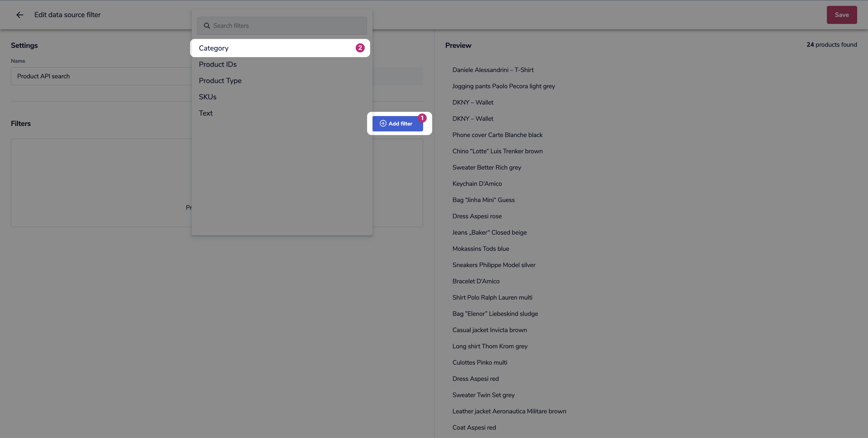Select the Category filter option

click(x=214, y=48)
